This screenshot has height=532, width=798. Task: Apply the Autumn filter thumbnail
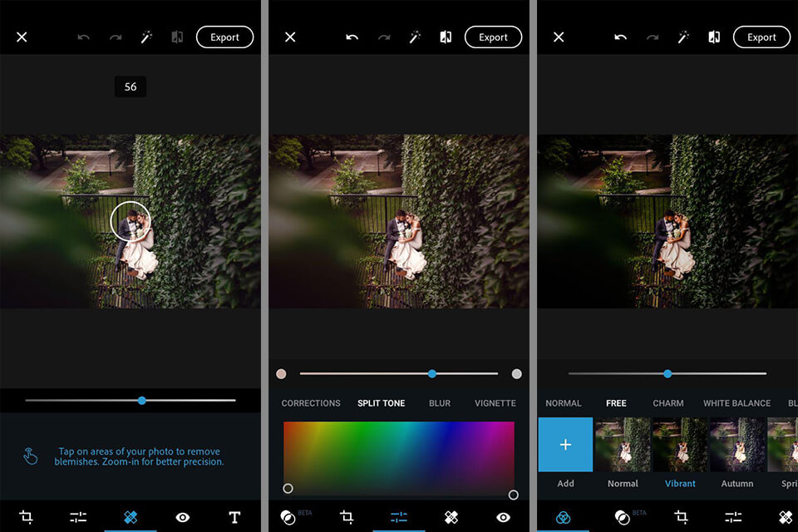736,446
